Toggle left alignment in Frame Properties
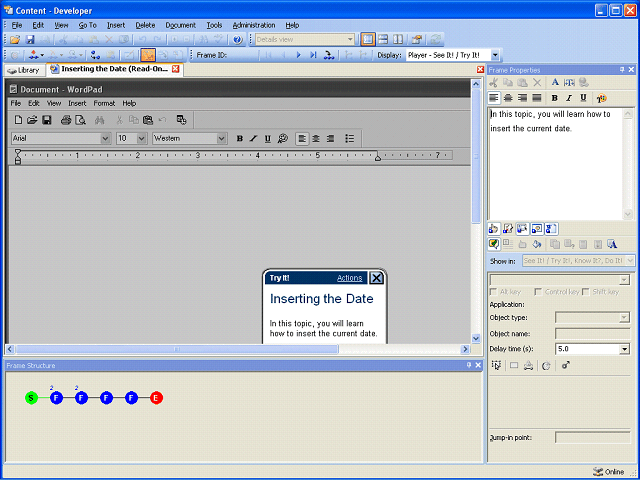This screenshot has height=480, width=640. click(494, 98)
